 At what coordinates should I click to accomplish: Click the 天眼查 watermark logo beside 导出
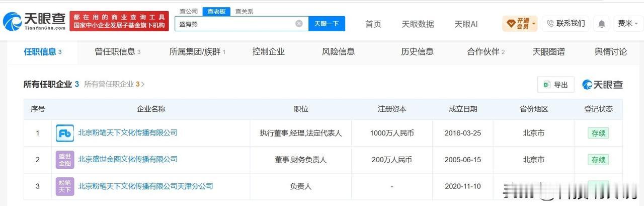pos(602,85)
